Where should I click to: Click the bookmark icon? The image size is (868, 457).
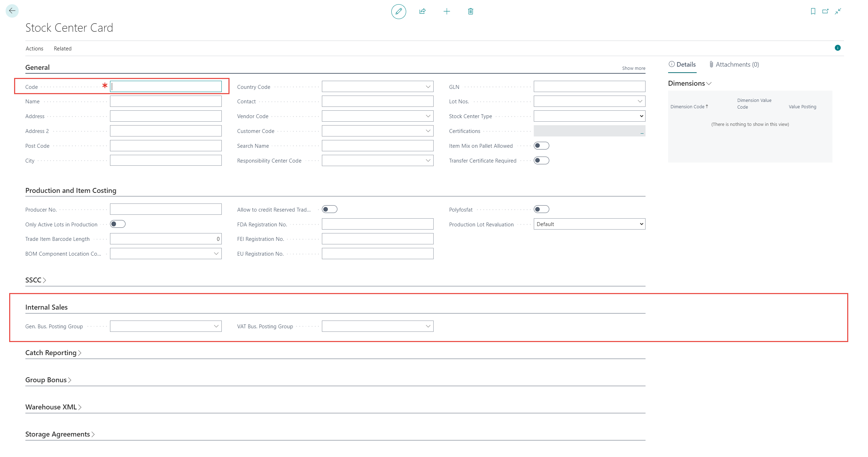point(813,11)
